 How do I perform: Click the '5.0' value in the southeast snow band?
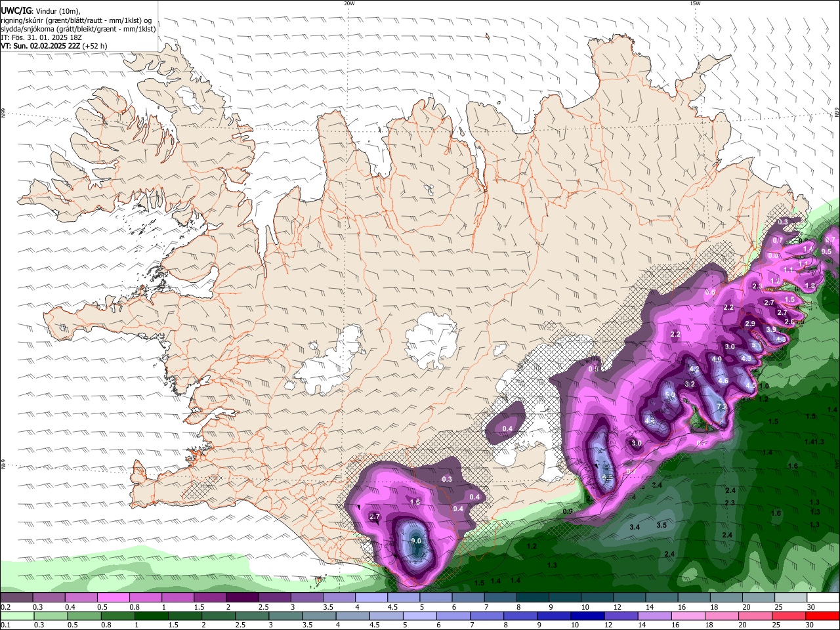point(670,394)
